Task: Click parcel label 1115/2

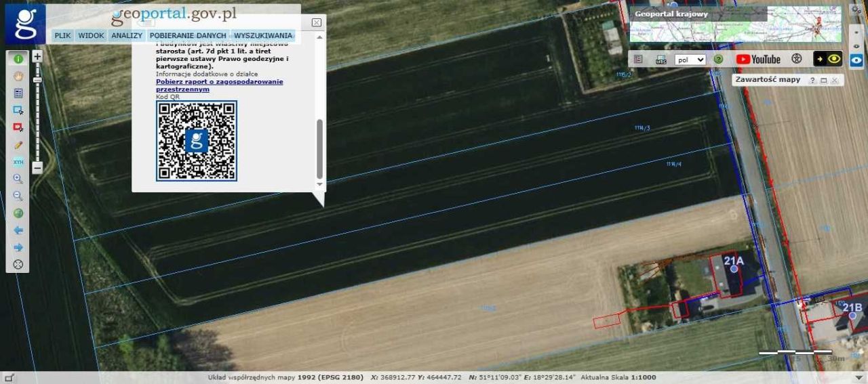Action: pyautogui.click(x=623, y=74)
